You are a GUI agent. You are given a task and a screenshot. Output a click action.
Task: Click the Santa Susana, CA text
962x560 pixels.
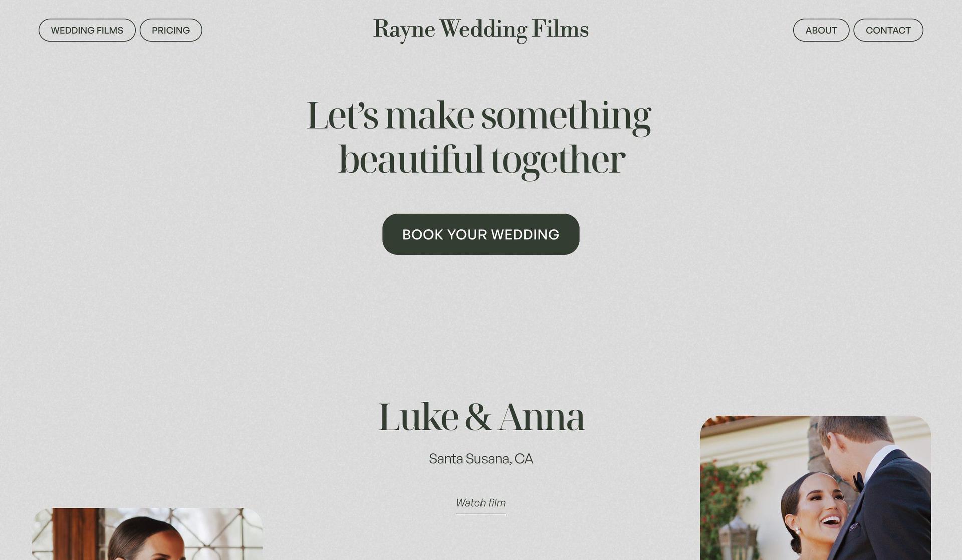(481, 459)
